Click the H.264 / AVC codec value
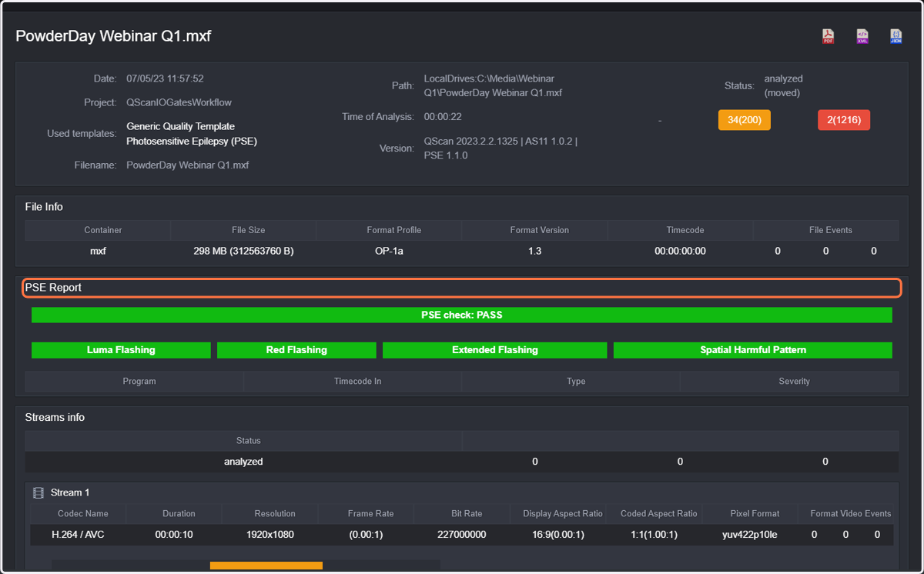The height and width of the screenshot is (574, 924). click(x=78, y=534)
